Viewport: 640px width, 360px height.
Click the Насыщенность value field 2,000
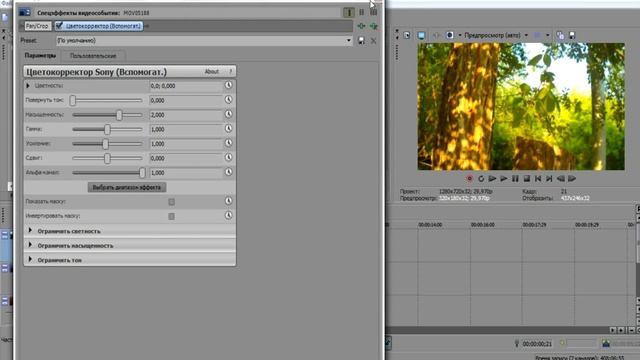click(186, 115)
